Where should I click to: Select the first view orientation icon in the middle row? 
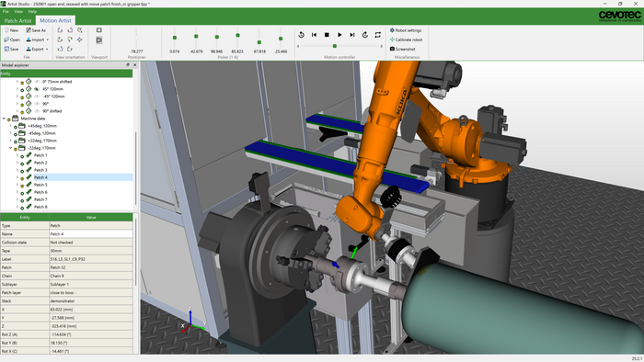pos(60,40)
